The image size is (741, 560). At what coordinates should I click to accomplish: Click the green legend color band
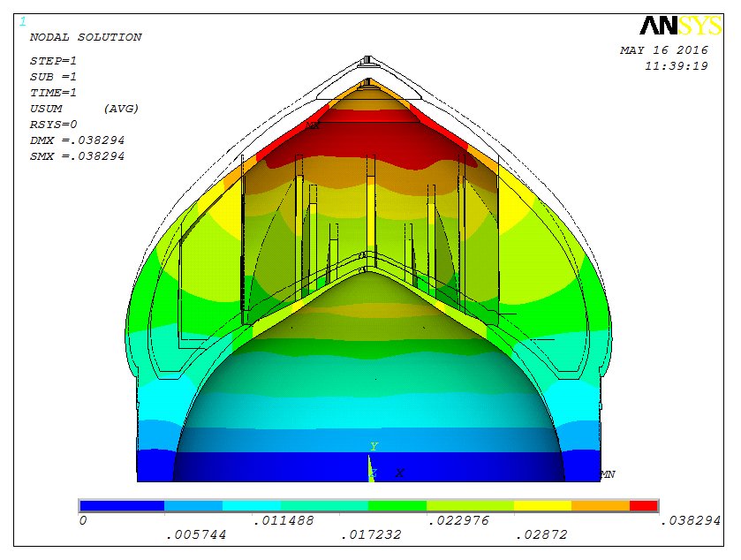pyautogui.click(x=397, y=505)
